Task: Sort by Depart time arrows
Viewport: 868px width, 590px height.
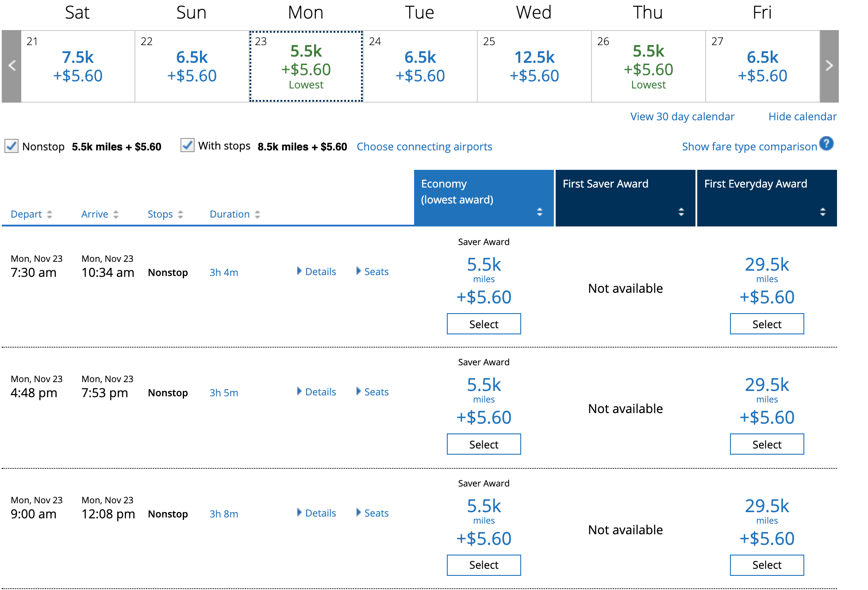Action: point(49,215)
